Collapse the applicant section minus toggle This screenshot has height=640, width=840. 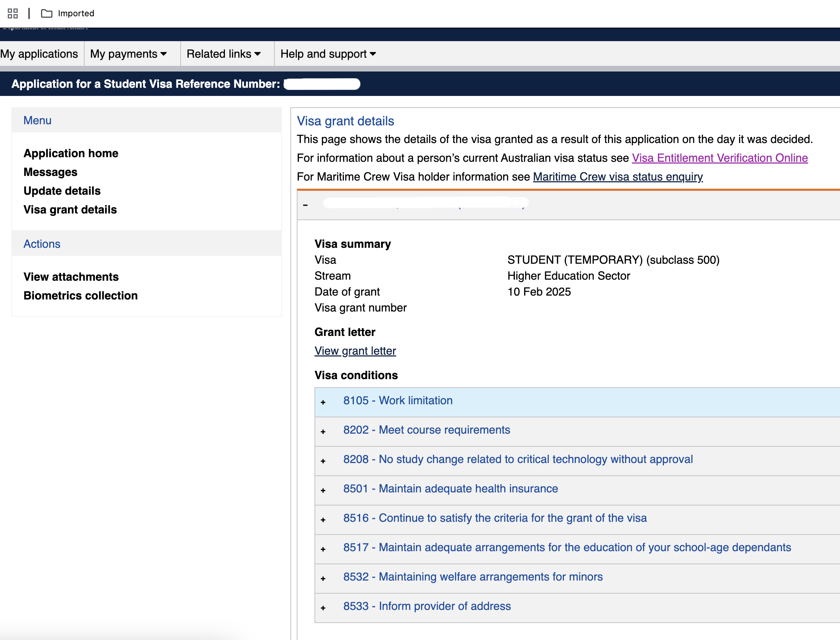point(305,205)
